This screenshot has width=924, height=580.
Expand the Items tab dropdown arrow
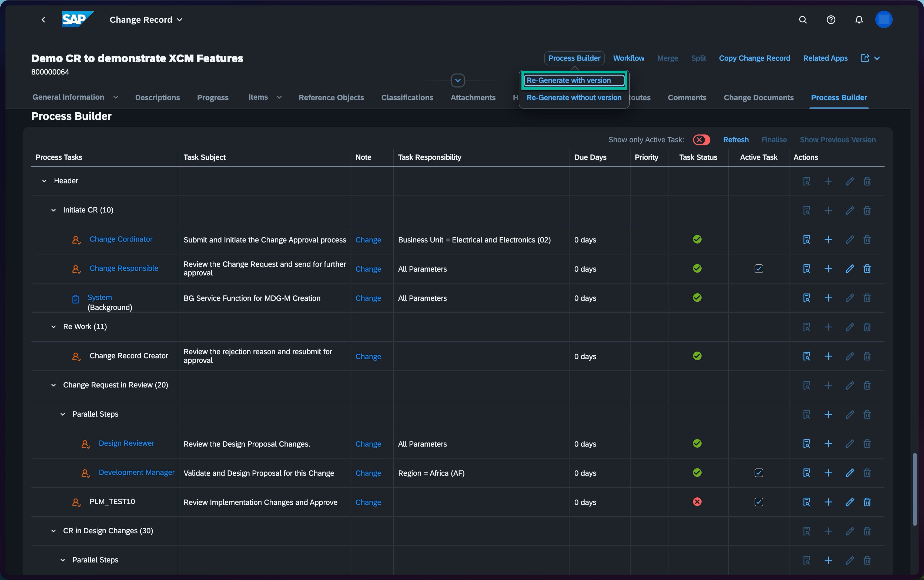point(279,97)
